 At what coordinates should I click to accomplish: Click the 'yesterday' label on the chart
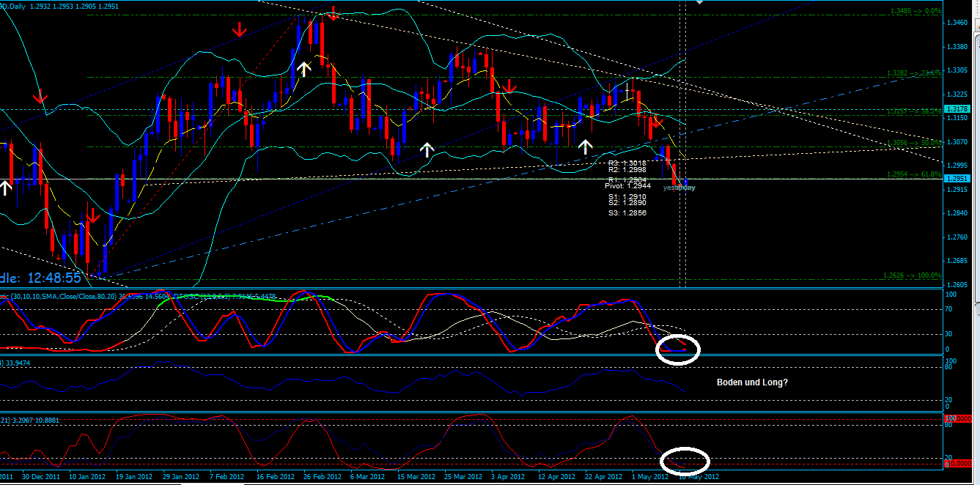click(679, 188)
